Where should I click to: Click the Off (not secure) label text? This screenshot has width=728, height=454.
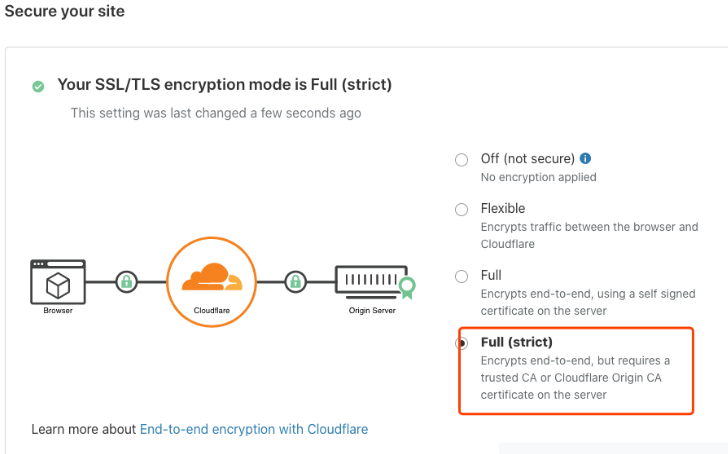tap(527, 158)
